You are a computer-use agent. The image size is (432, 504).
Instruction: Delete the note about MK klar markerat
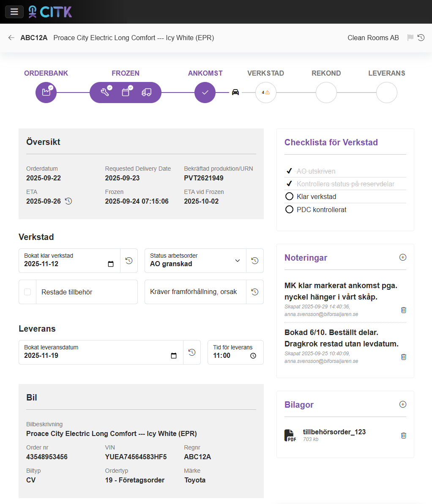click(404, 310)
